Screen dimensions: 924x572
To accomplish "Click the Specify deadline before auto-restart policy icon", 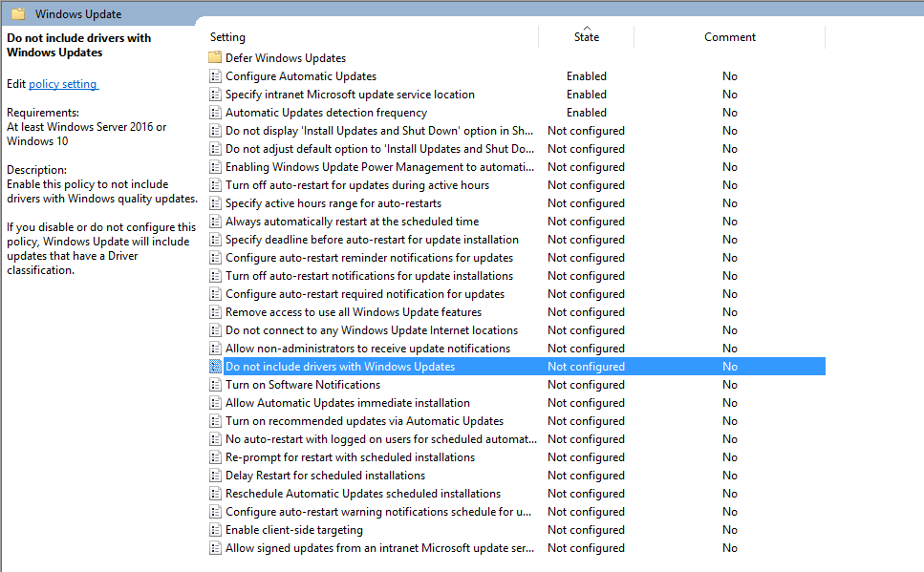I will coord(216,240).
